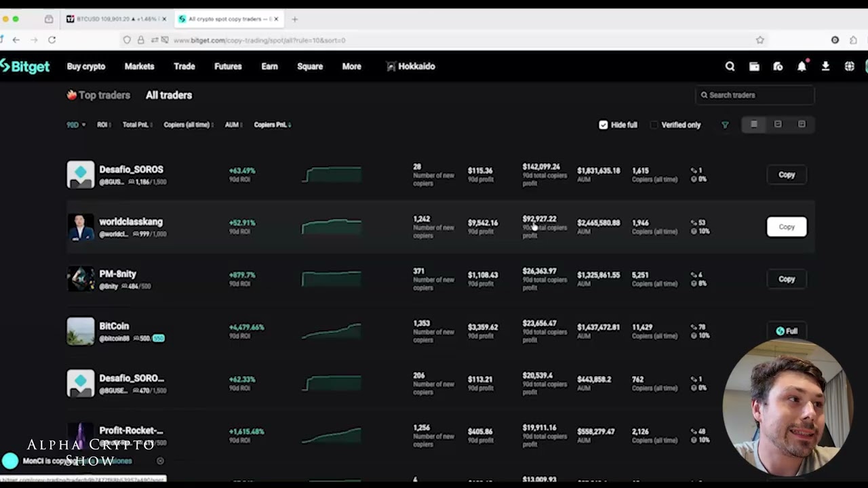
Task: Sort traders by Copiers PnL
Action: pyautogui.click(x=272, y=125)
